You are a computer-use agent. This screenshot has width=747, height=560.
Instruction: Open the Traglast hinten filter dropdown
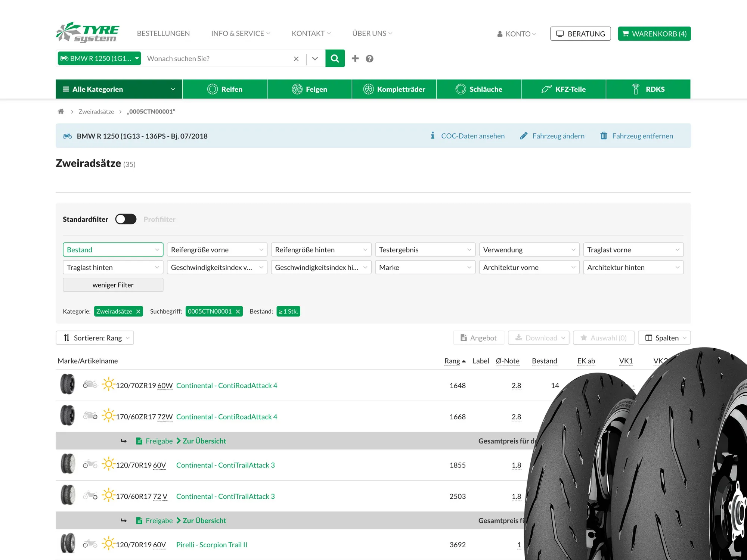113,267
